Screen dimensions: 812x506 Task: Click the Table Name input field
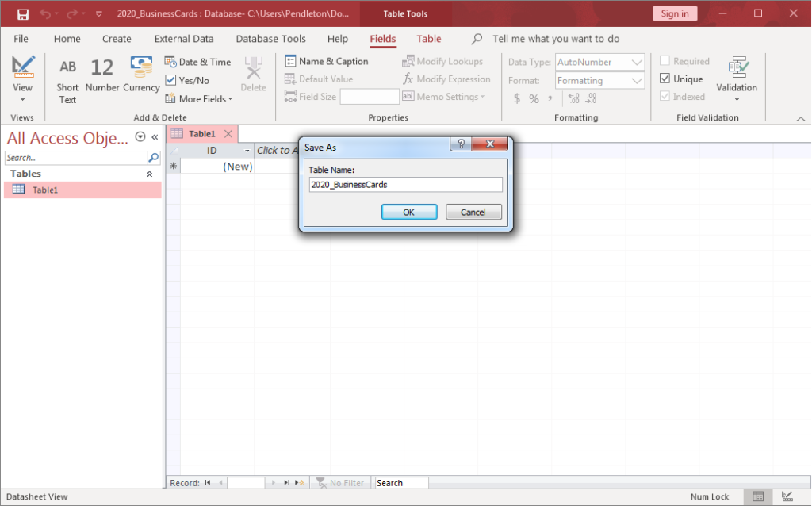405,184
